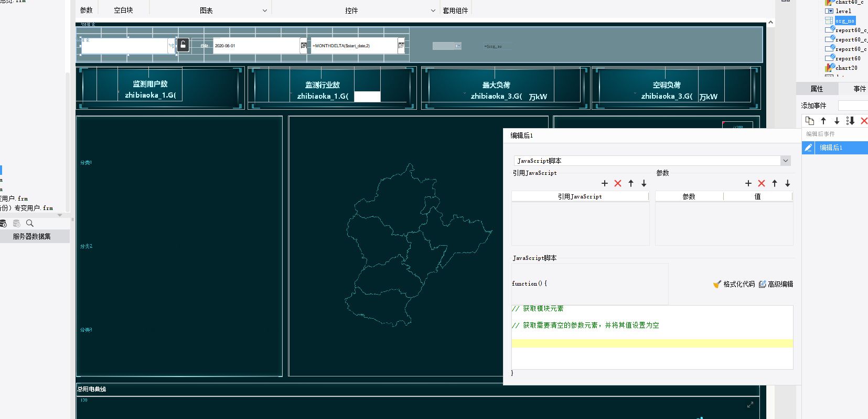Click the 高级编辑 button
This screenshot has height=419, width=868.
click(x=776, y=284)
